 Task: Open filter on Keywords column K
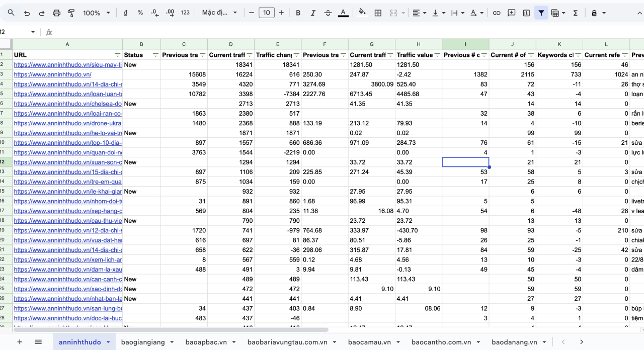pos(578,55)
